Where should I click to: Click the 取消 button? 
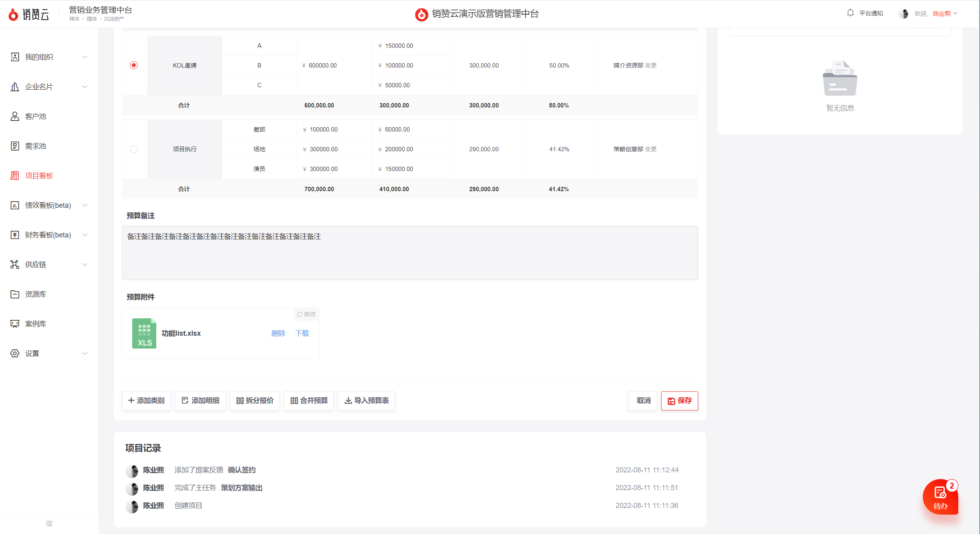point(643,400)
